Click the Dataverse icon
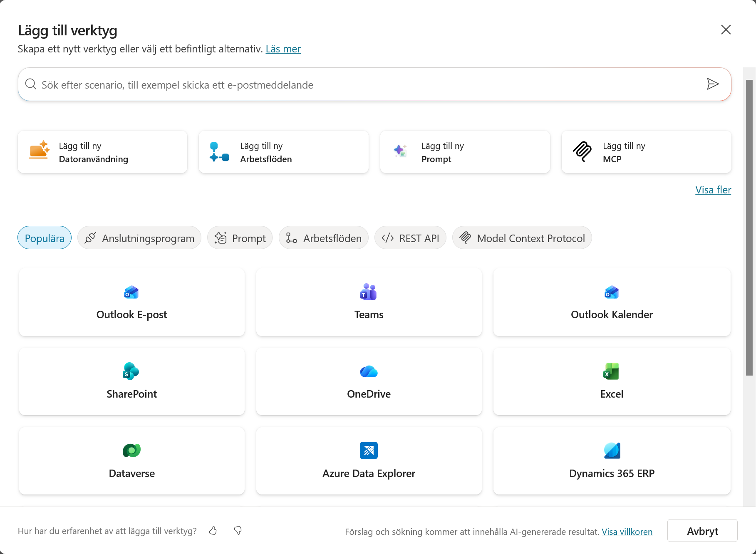756x554 pixels. [131, 450]
